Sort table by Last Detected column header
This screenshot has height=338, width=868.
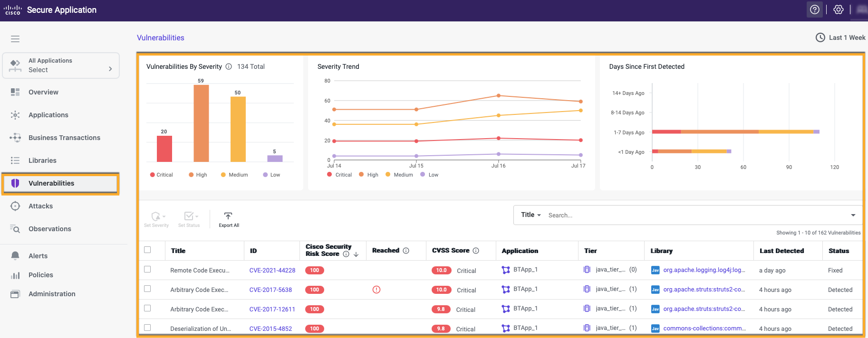[x=781, y=251]
